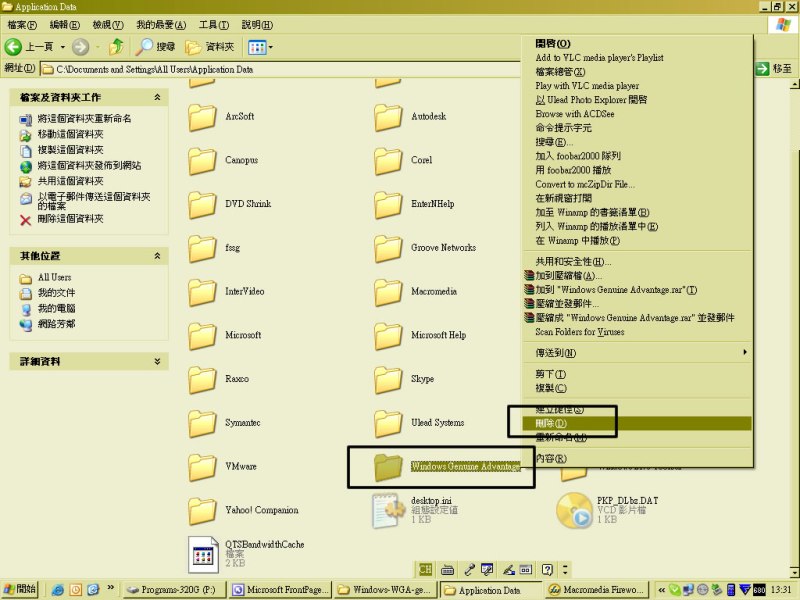Expand the 傳送到 submenu arrow
The height and width of the screenshot is (600, 800).
click(745, 352)
